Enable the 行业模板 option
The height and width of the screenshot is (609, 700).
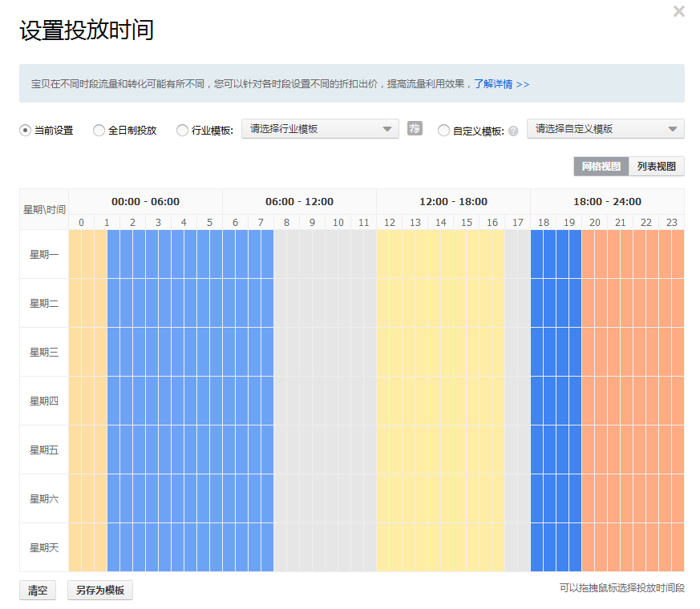tap(183, 129)
